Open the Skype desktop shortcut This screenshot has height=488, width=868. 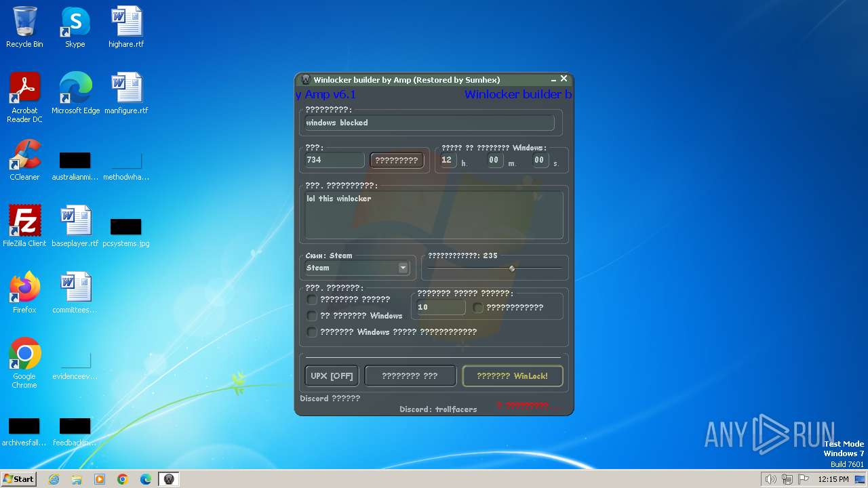(75, 27)
